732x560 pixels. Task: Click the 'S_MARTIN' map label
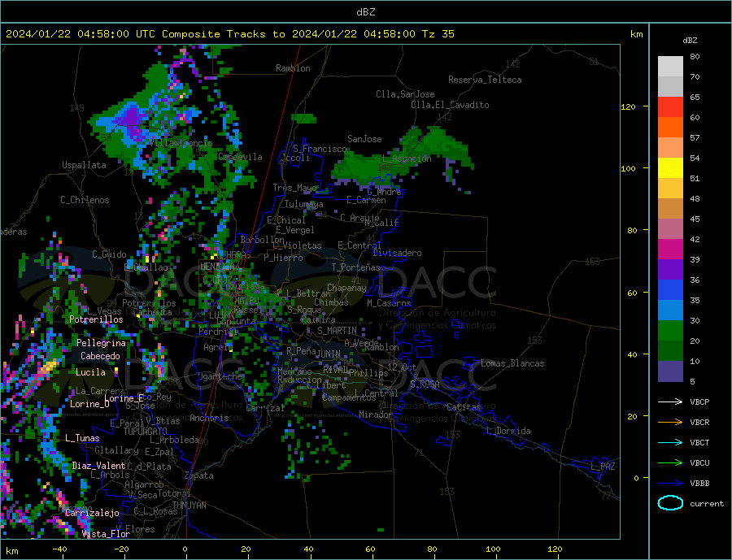click(337, 331)
